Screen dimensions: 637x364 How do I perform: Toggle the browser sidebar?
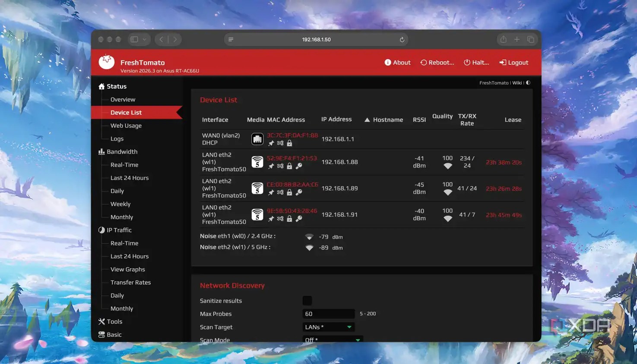(134, 39)
